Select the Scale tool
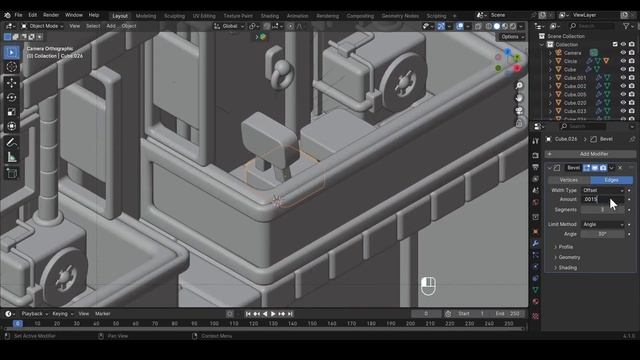The height and width of the screenshot is (360, 640). tap(11, 112)
